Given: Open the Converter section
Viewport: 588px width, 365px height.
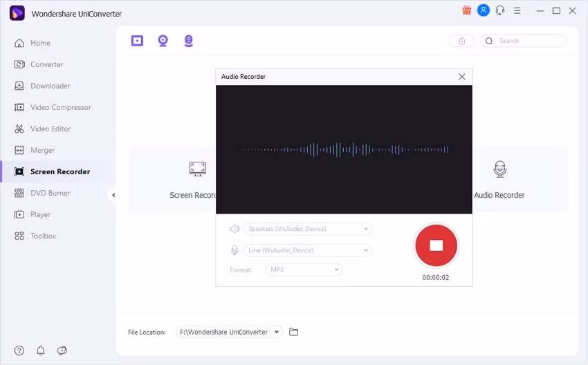Looking at the screenshot, I should click(39, 64).
